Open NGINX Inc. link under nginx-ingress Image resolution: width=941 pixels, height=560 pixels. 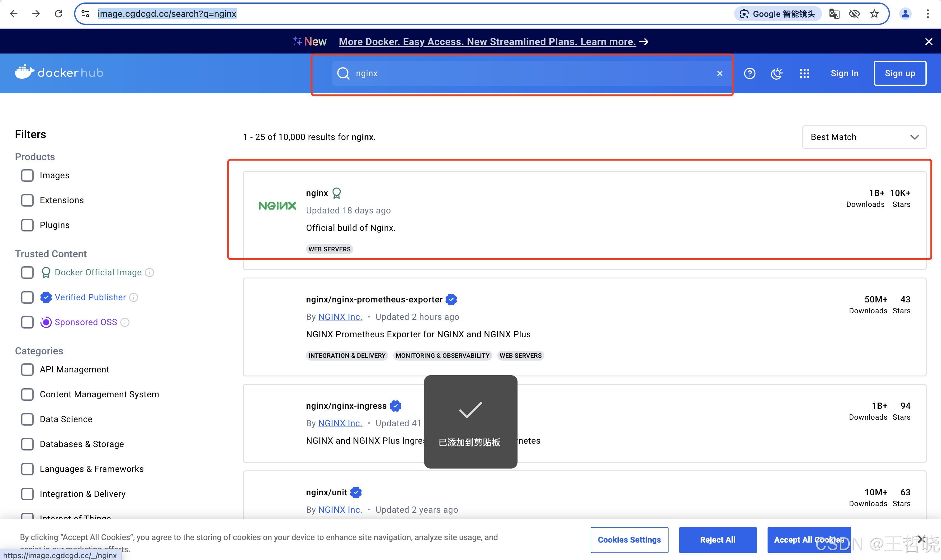pyautogui.click(x=340, y=423)
